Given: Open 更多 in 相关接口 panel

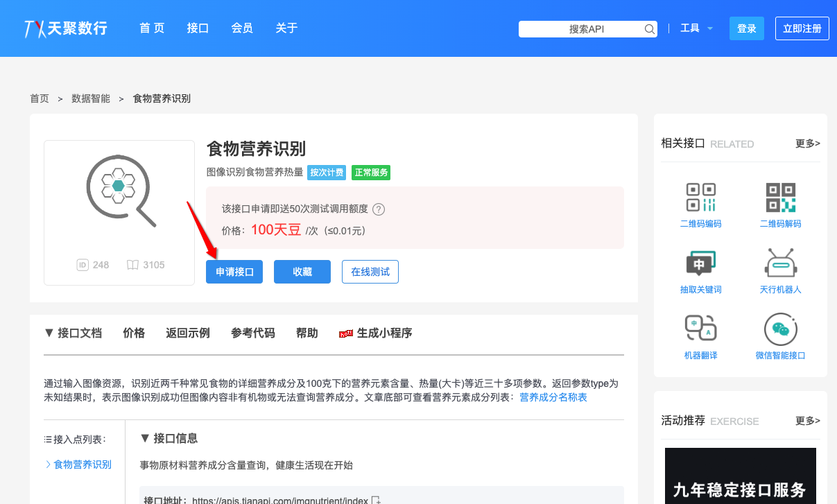Looking at the screenshot, I should pos(808,144).
